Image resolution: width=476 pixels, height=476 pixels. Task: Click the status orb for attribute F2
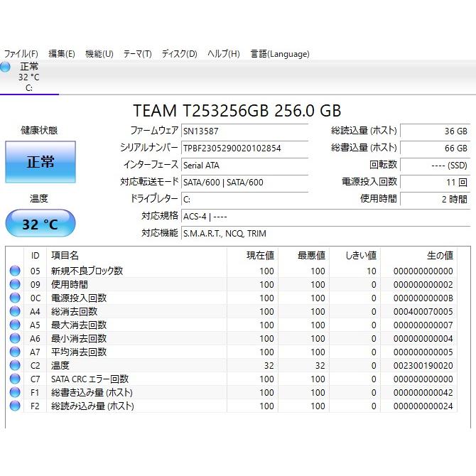[15, 406]
